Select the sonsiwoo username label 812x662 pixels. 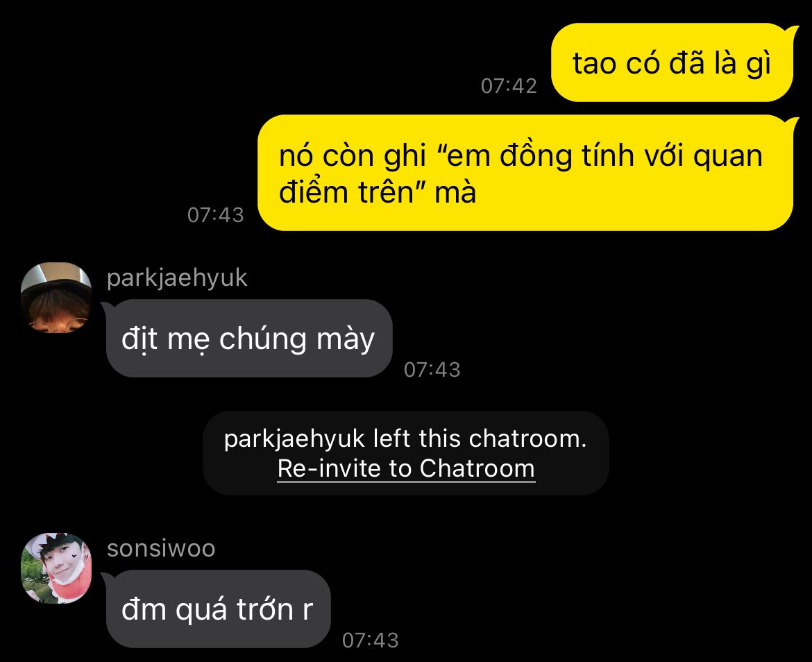pyautogui.click(x=161, y=549)
